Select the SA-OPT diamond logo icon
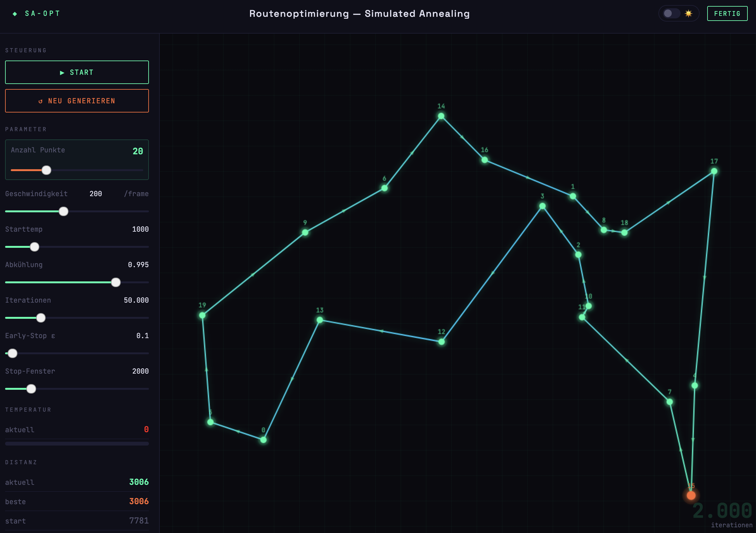 tap(15, 14)
